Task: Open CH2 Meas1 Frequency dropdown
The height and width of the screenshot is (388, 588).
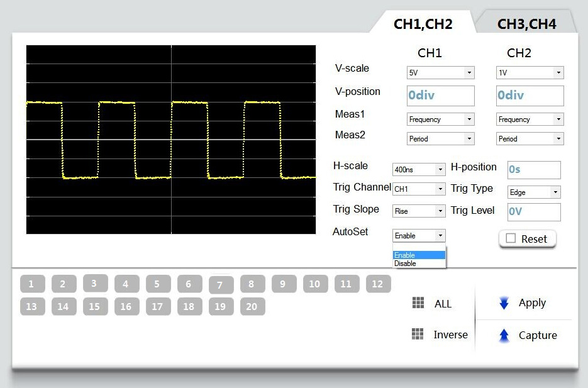Action: tap(530, 119)
